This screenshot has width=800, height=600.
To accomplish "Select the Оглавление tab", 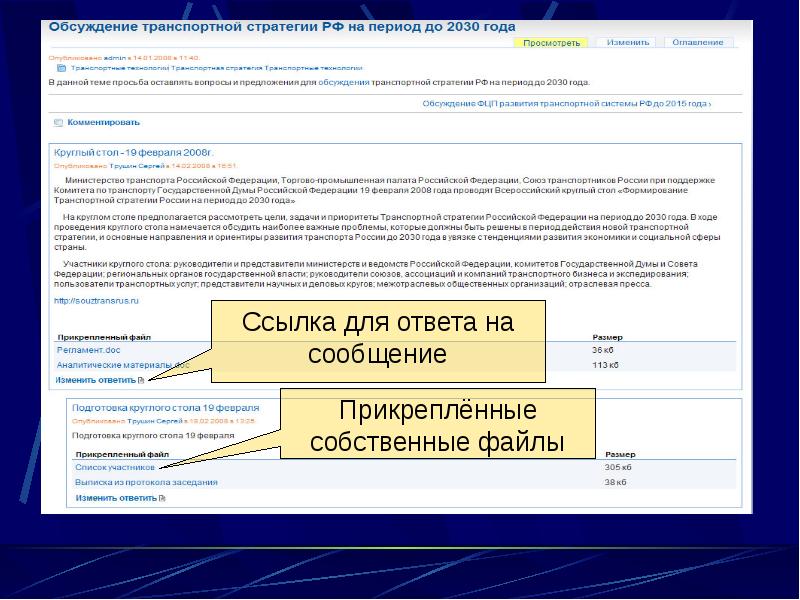I will (x=697, y=43).
